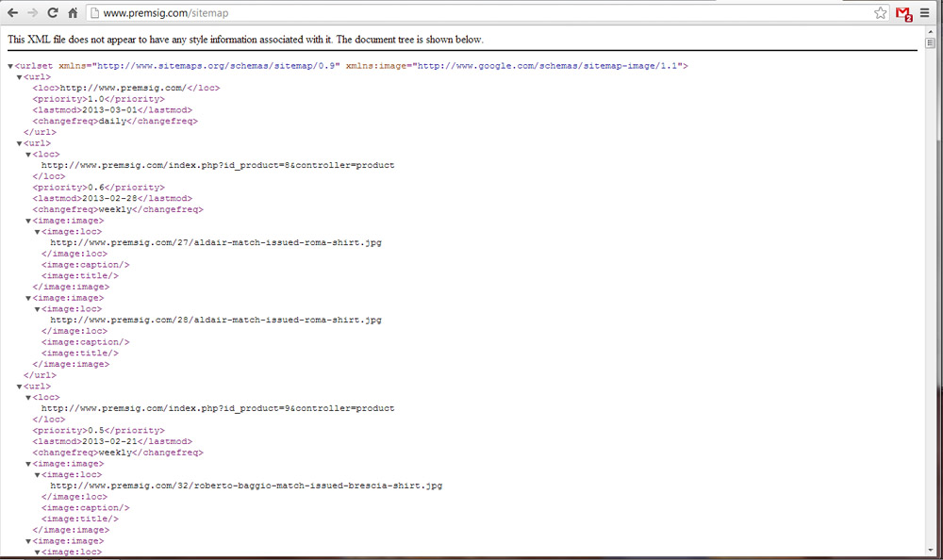Collapse the loc node for id_product=8
The image size is (943, 560).
(x=28, y=155)
